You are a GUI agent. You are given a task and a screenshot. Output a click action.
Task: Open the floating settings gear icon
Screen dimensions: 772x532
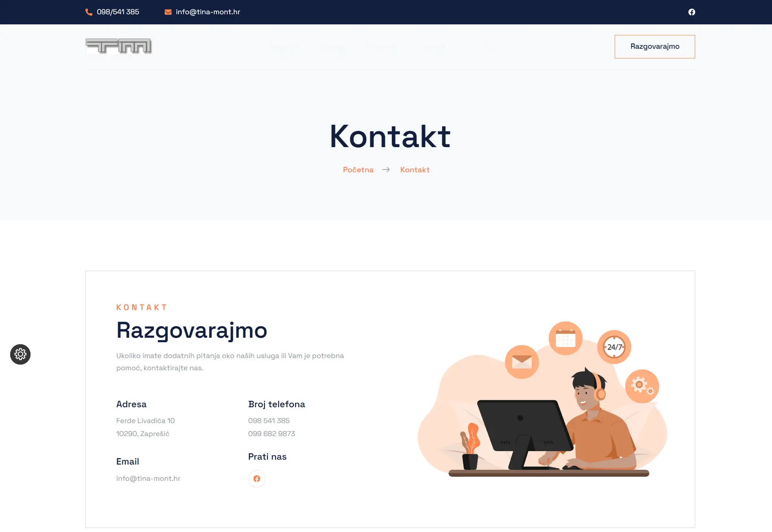tap(20, 354)
